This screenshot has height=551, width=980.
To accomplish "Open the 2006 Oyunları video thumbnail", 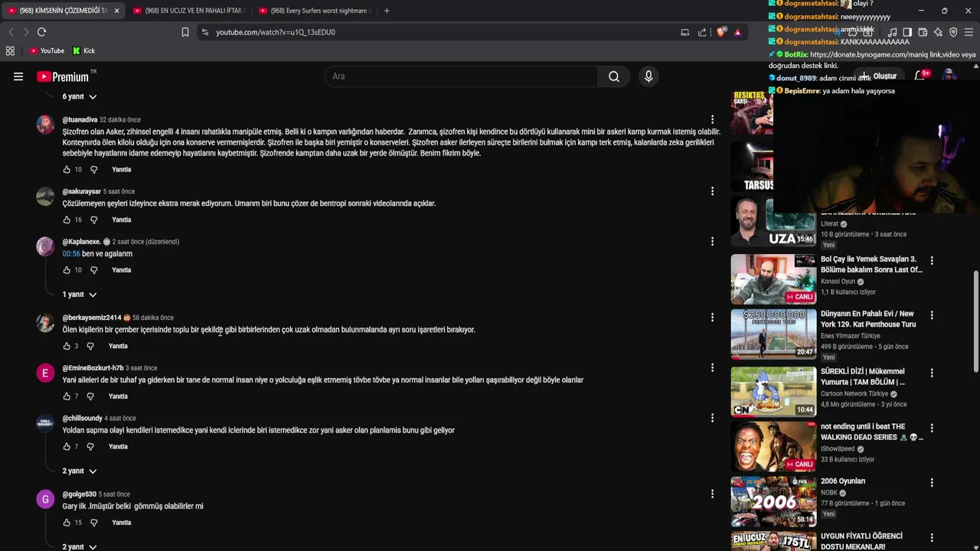I will click(x=773, y=502).
